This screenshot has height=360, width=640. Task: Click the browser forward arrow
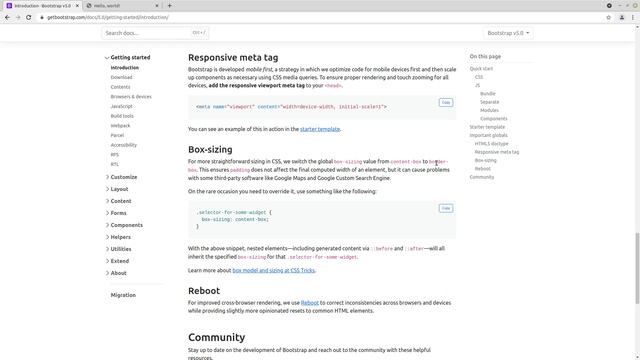click(x=18, y=18)
